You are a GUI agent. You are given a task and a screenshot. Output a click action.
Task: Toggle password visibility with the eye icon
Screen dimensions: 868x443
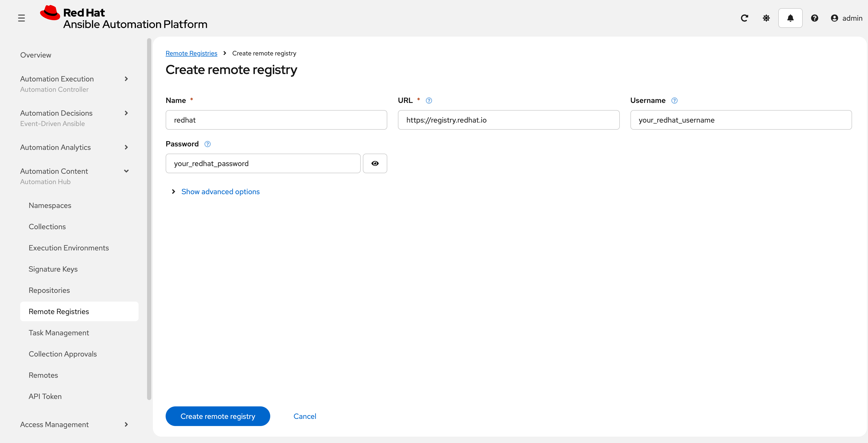(375, 163)
